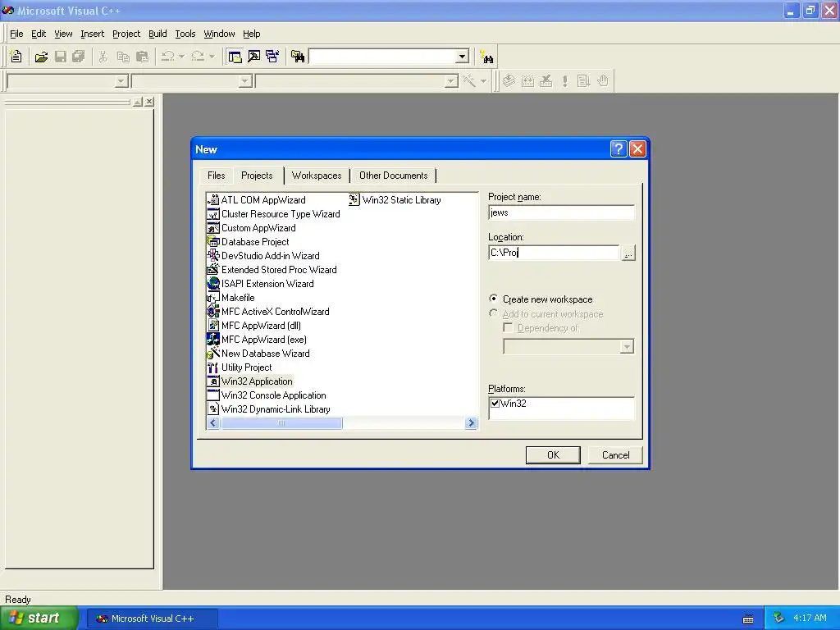The width and height of the screenshot is (840, 630).
Task: Click the Project name input field
Action: click(561, 212)
